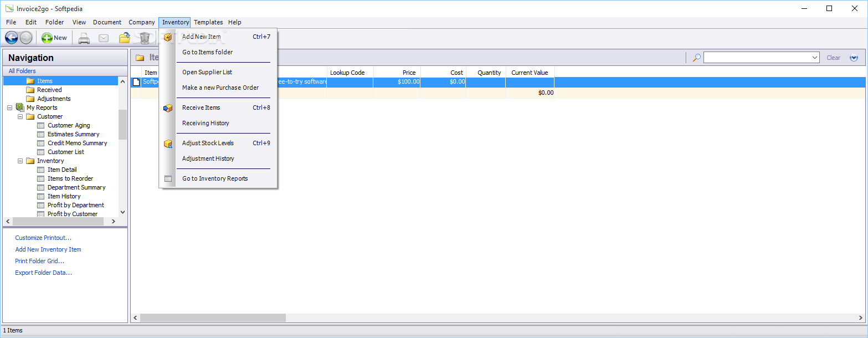
Task: Click the Print toolbar icon
Action: click(x=84, y=38)
